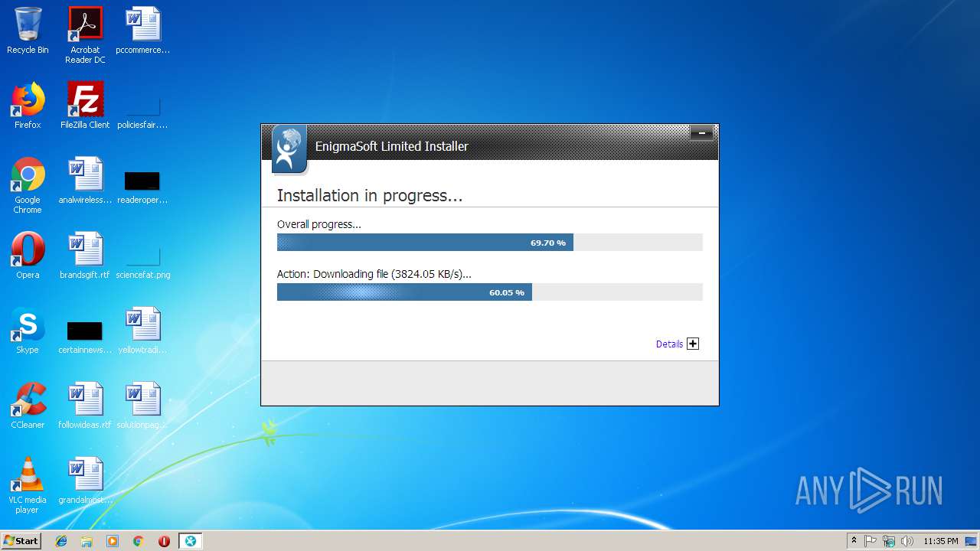This screenshot has width=980, height=551.
Task: Minimize the EnigmaSoft installer window
Action: 701,133
